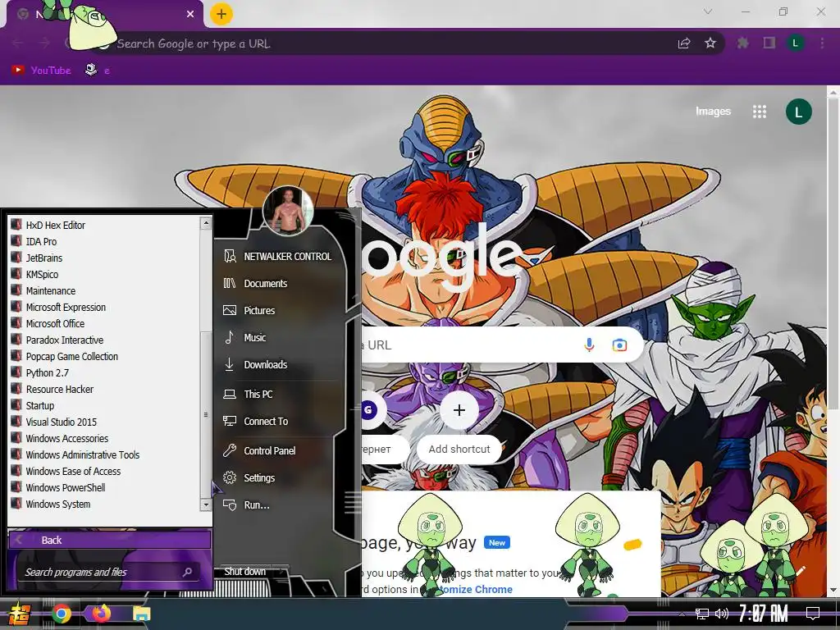Open JetBrains folder in start menu
The width and height of the screenshot is (840, 630).
tap(44, 258)
